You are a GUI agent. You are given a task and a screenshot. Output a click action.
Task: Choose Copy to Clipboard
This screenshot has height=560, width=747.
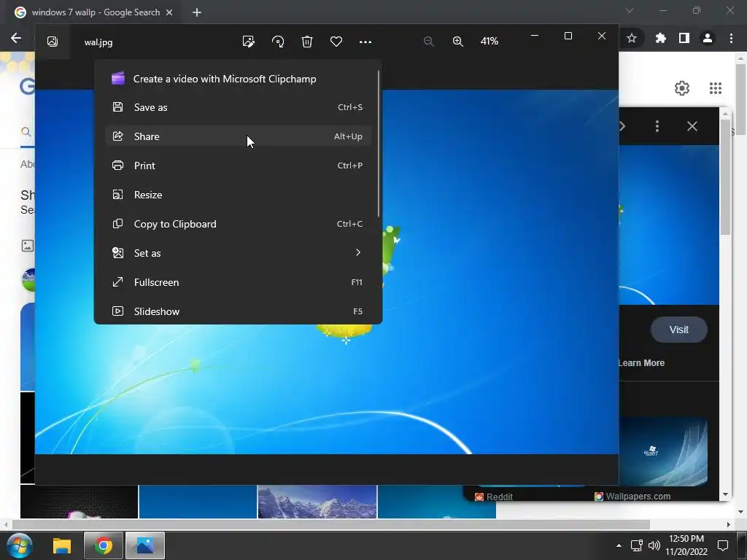238,224
